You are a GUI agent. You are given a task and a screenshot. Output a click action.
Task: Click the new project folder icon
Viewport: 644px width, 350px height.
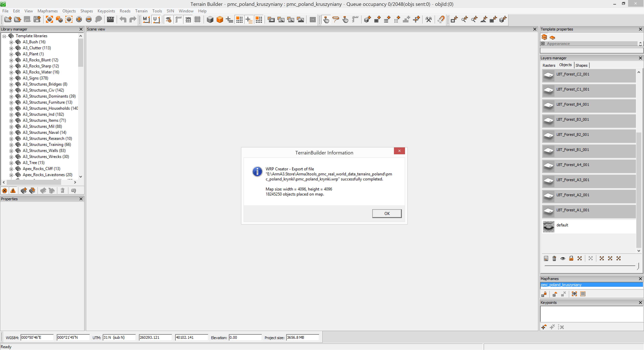coord(8,19)
